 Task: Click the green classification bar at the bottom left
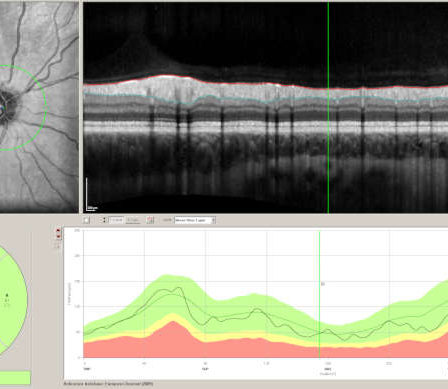(x=15, y=378)
